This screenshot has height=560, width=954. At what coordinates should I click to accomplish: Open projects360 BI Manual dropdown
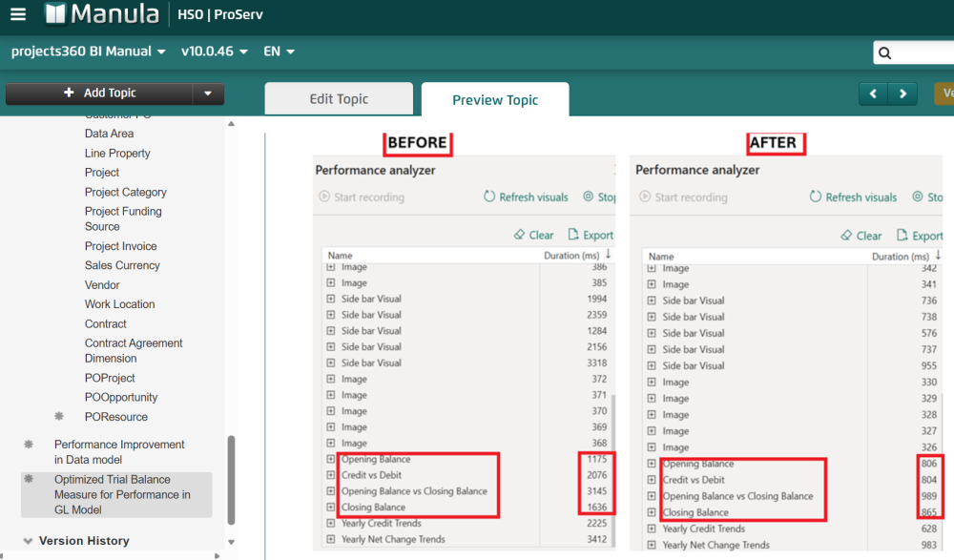88,52
